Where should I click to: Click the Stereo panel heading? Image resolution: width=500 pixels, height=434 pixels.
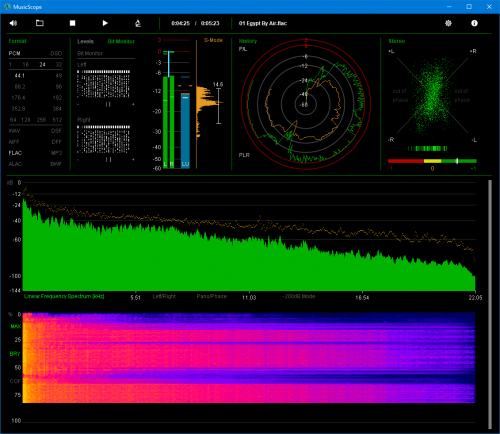coord(397,41)
